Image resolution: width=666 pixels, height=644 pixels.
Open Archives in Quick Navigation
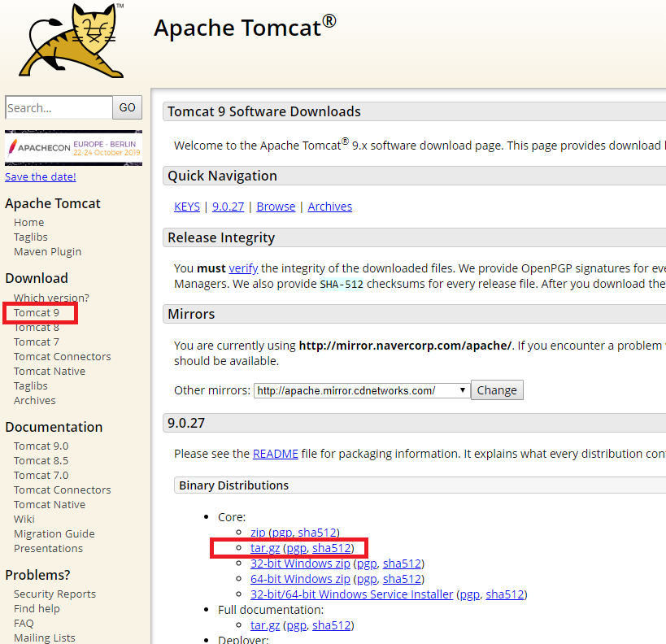(330, 207)
